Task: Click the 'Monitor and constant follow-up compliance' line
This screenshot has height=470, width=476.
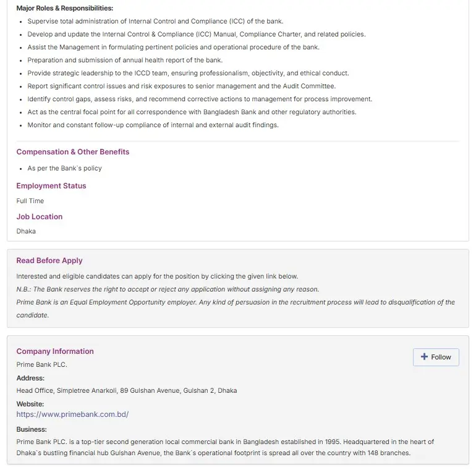Action: click(x=153, y=125)
